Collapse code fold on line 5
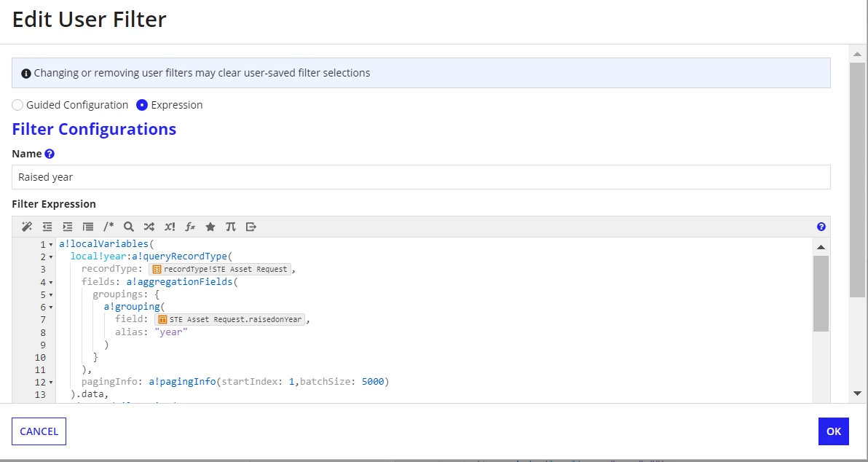868x462 pixels. tap(51, 294)
